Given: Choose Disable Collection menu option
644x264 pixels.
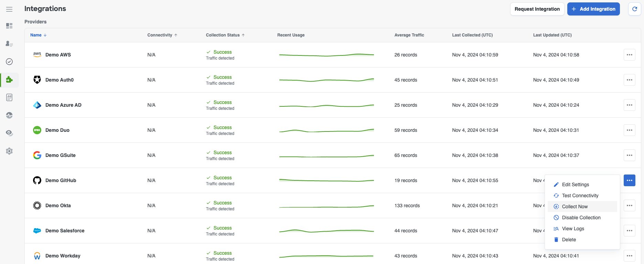Looking at the screenshot, I should click(581, 218).
